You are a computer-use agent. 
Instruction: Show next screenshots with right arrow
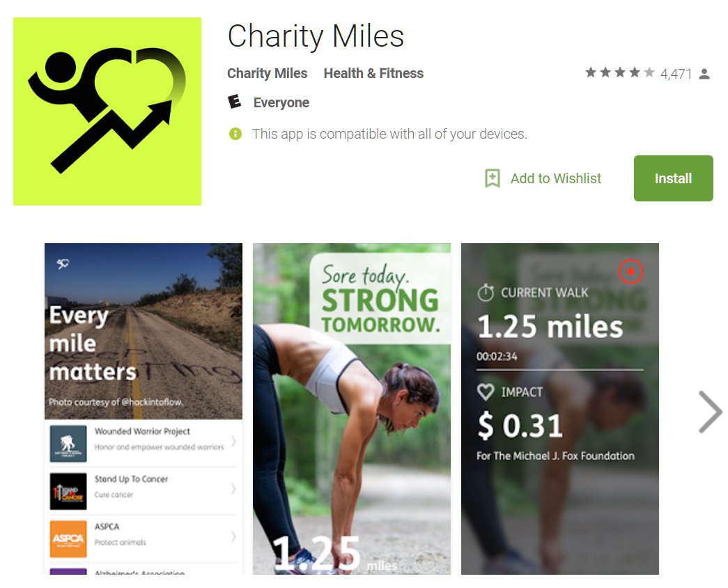click(711, 412)
